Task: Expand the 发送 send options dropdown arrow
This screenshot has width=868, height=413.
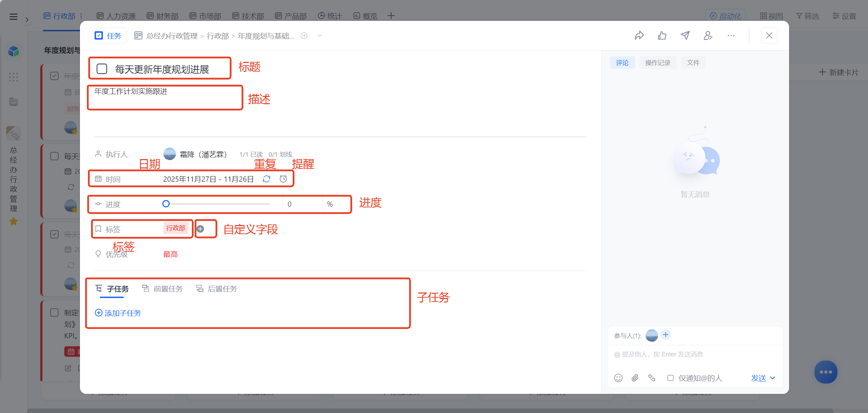Action: pyautogui.click(x=772, y=378)
